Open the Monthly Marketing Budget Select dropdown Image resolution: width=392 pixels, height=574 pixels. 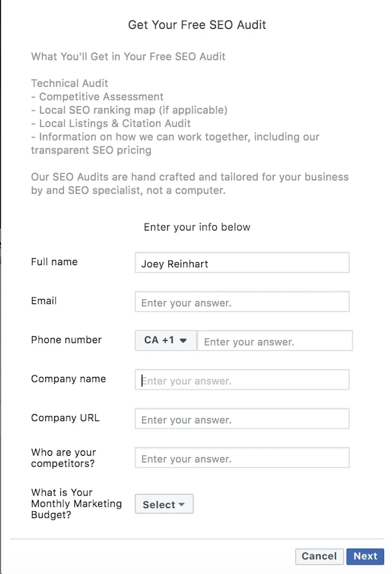[164, 504]
